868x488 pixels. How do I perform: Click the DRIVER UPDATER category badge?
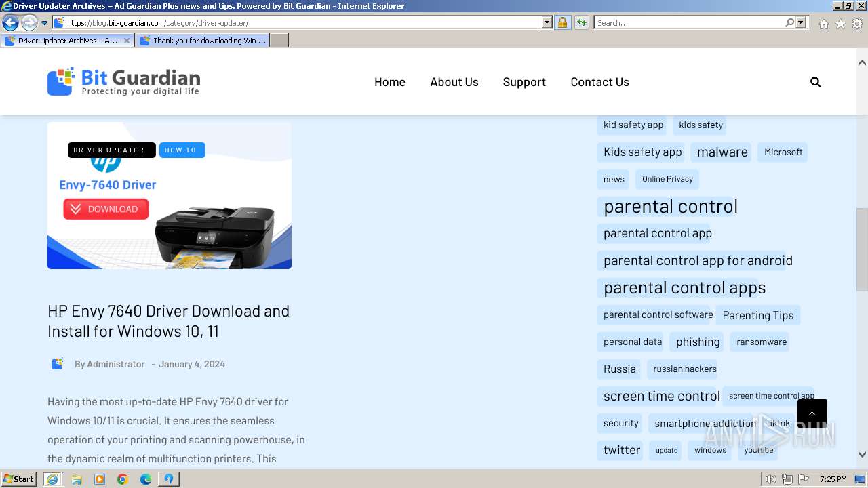(111, 150)
